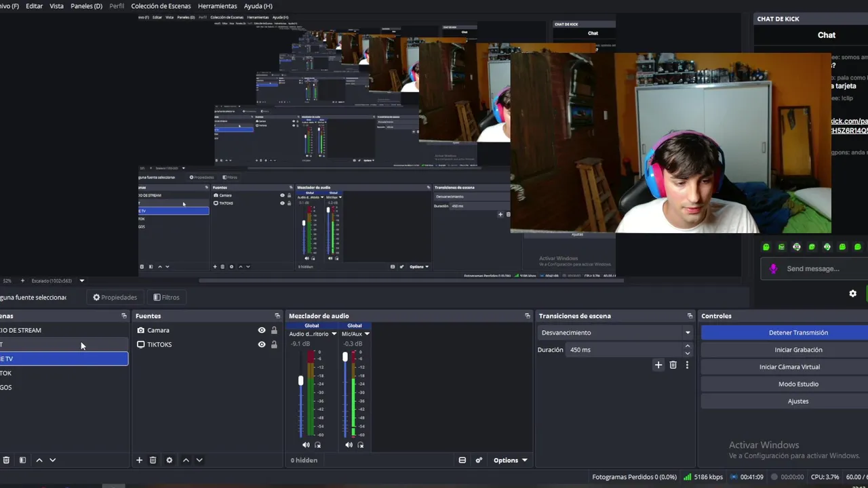The image size is (868, 488).
Task: Open Paneles (D) menu
Action: pyautogui.click(x=87, y=6)
